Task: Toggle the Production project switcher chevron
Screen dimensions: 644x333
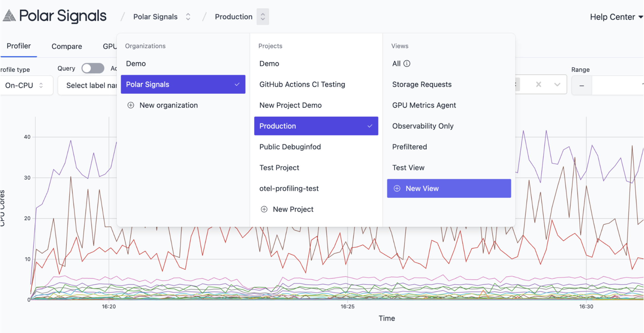Action: tap(262, 17)
